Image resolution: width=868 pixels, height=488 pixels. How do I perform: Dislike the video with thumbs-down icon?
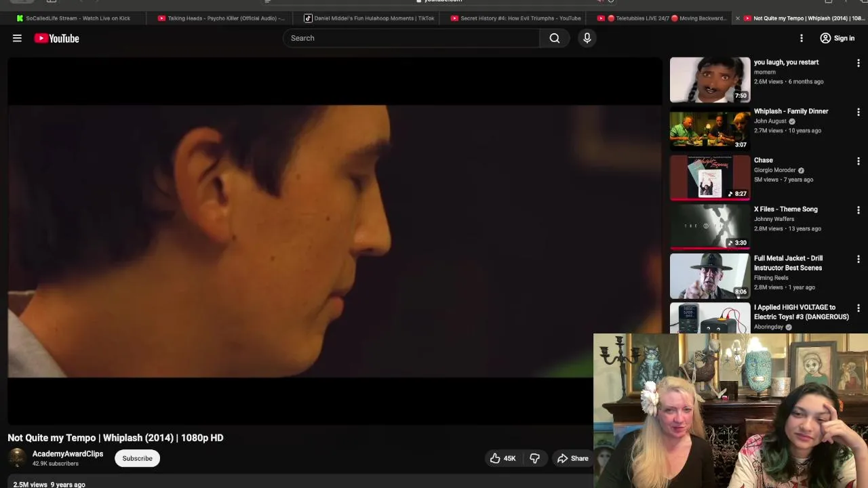[x=534, y=458]
